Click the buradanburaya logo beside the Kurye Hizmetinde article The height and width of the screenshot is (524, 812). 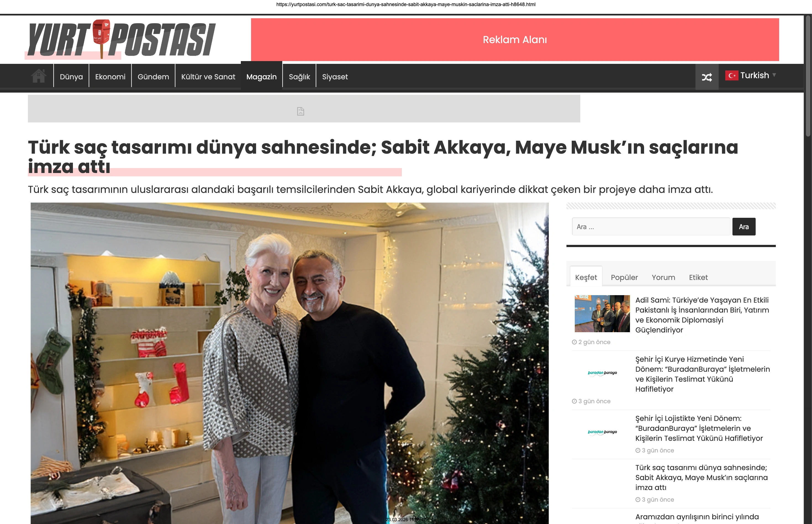pyautogui.click(x=602, y=373)
